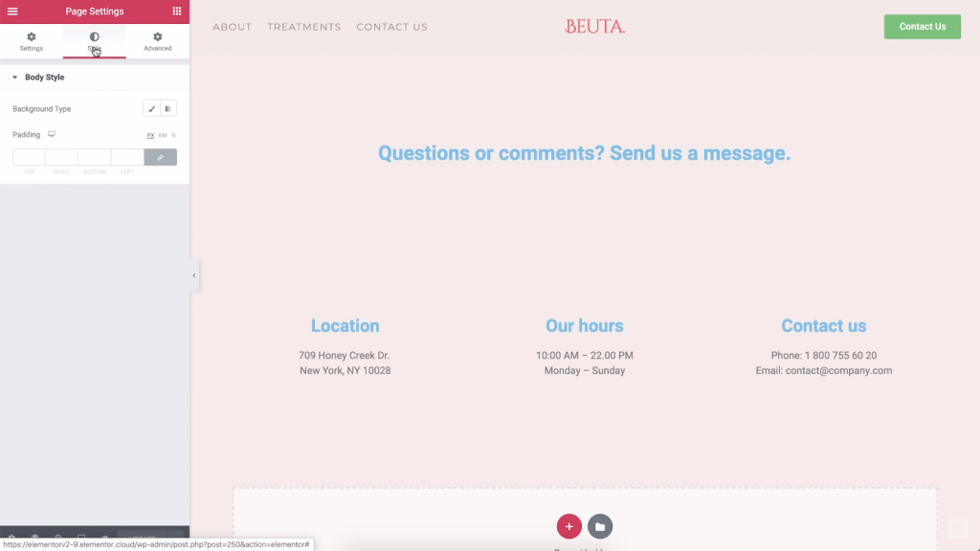Click the red add new section button

tap(568, 526)
